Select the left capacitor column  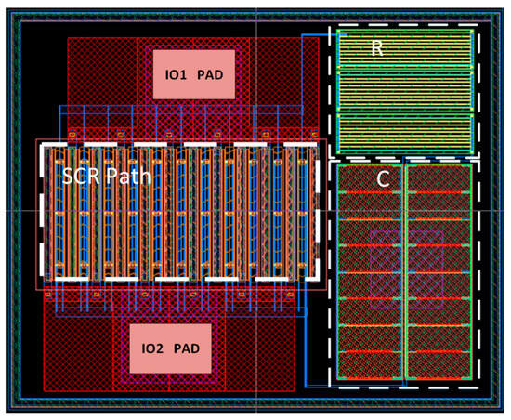pos(370,271)
